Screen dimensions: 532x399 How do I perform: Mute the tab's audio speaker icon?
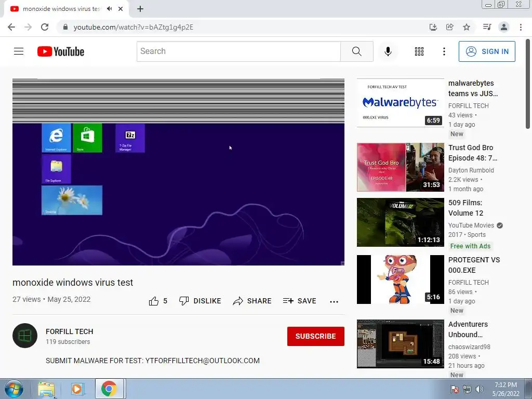click(x=109, y=9)
